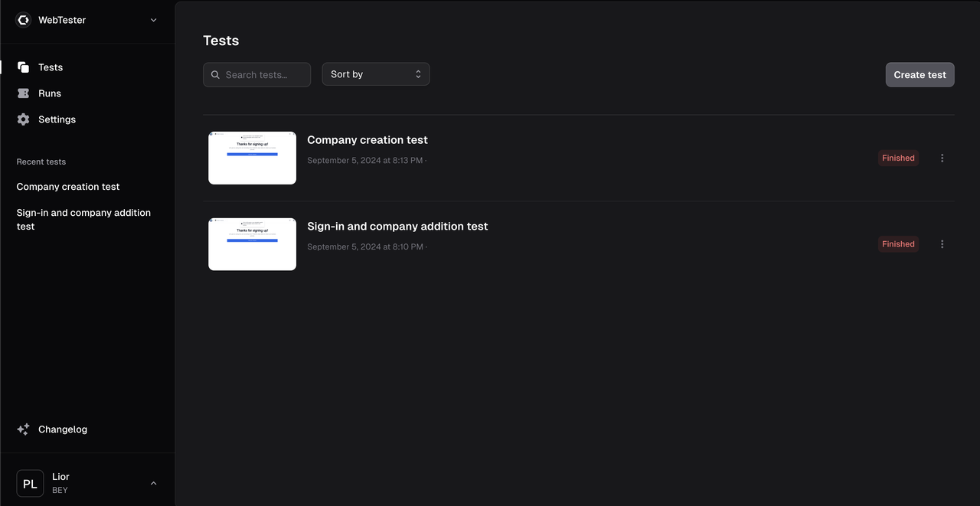
Task: Collapse the Lior account menu chevron
Action: click(x=153, y=483)
